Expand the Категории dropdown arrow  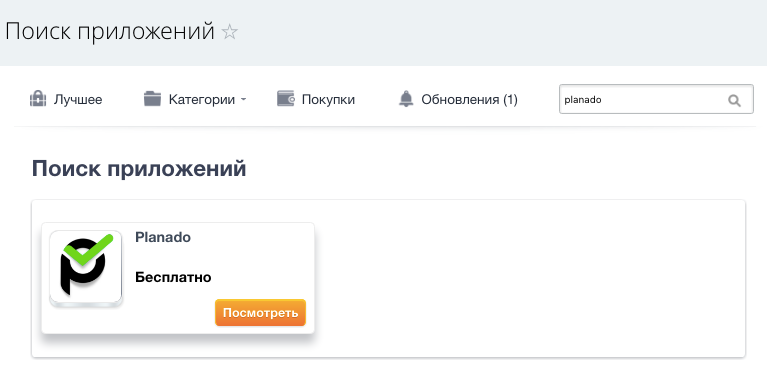(x=243, y=100)
